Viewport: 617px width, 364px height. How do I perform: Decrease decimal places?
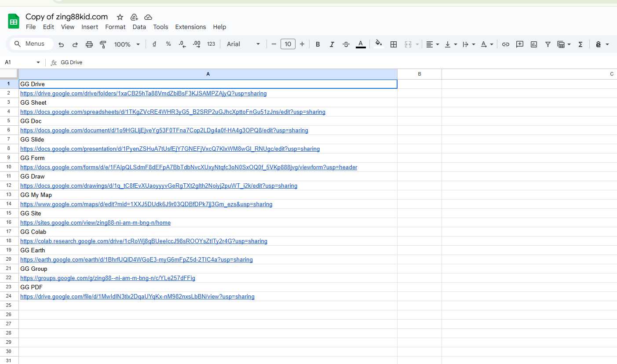183,44
